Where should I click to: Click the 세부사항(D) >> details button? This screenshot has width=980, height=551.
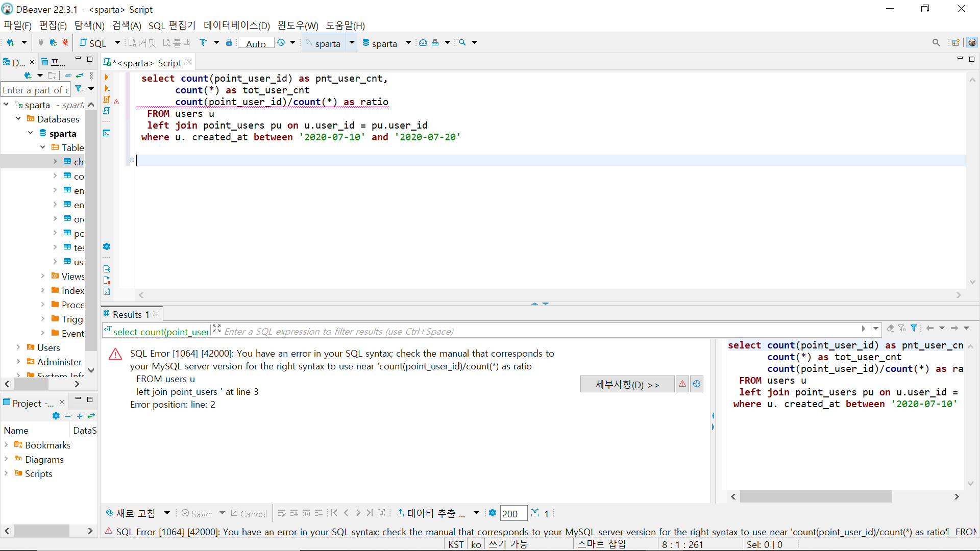pyautogui.click(x=627, y=384)
